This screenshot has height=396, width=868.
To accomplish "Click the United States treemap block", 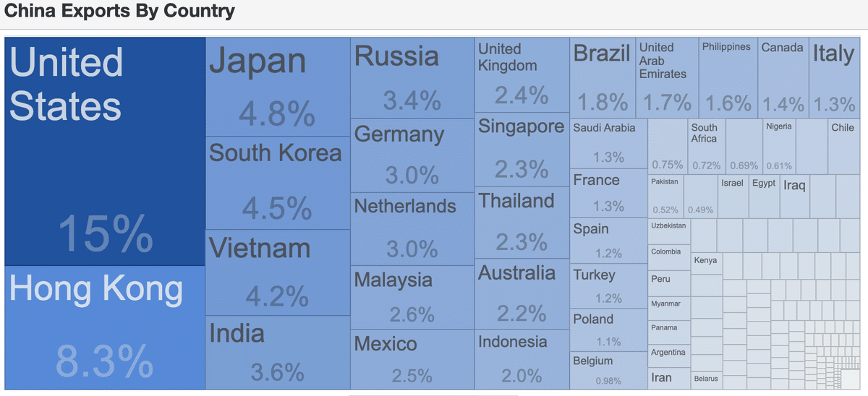I will (x=105, y=152).
